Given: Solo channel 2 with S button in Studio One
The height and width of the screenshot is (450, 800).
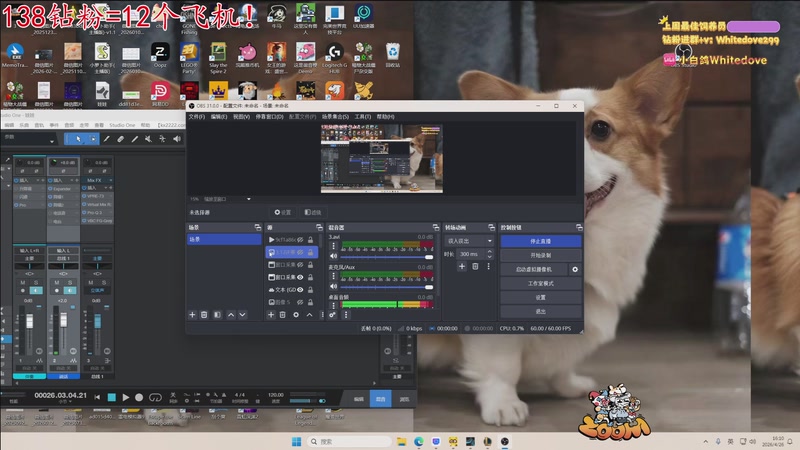Looking at the screenshot, I should click(x=69, y=282).
